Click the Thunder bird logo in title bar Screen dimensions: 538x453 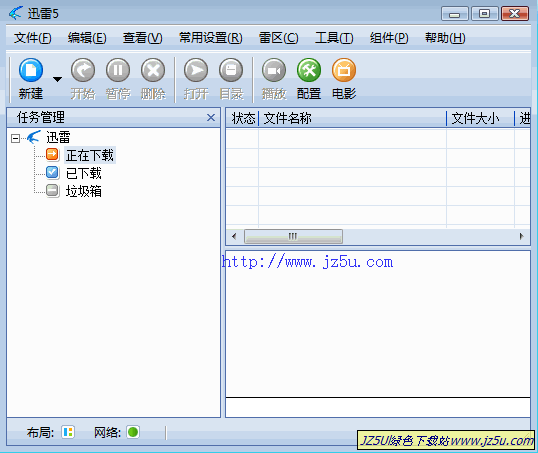[x=16, y=13]
